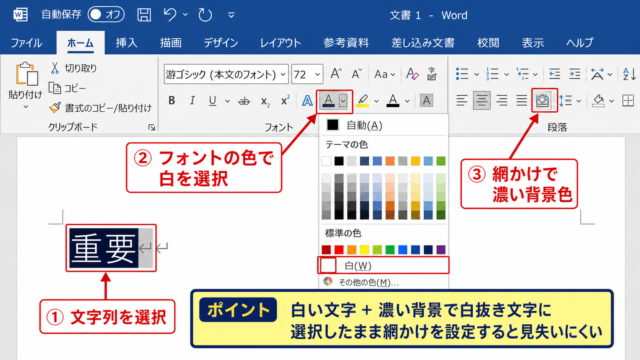Switch to the 挿入 tab
This screenshot has width=640, height=360.
[126, 43]
